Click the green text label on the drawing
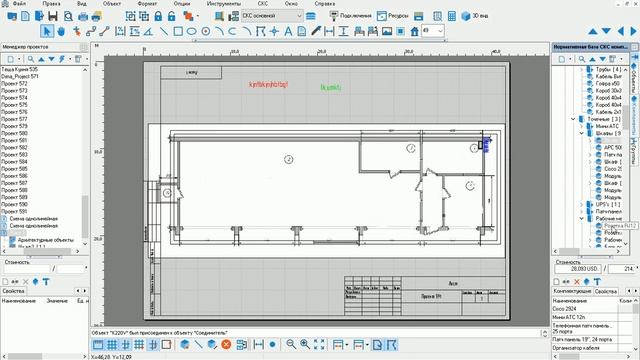640x360 pixels. tap(331, 87)
